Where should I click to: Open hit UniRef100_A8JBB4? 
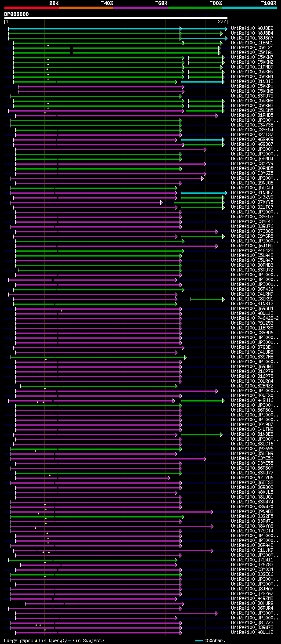click(252, 33)
